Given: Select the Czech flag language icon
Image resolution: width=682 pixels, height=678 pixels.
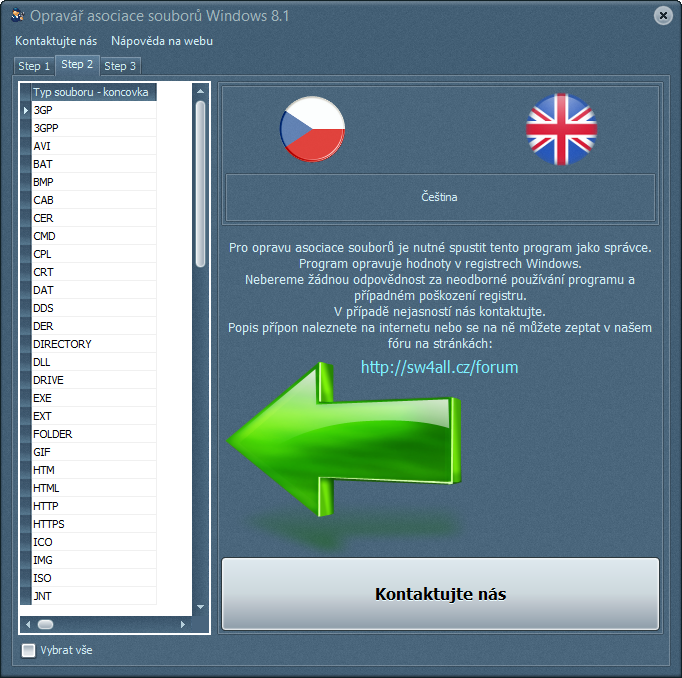Looking at the screenshot, I should click(312, 129).
